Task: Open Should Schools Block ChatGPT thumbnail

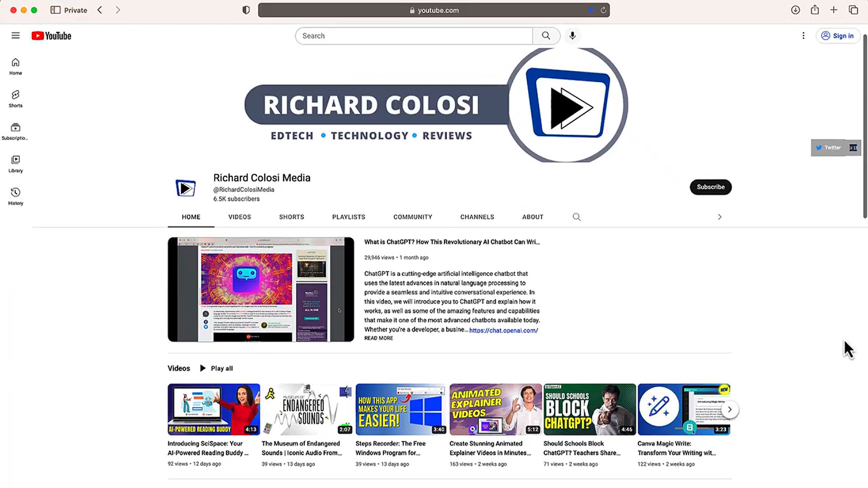Action: pyautogui.click(x=590, y=409)
